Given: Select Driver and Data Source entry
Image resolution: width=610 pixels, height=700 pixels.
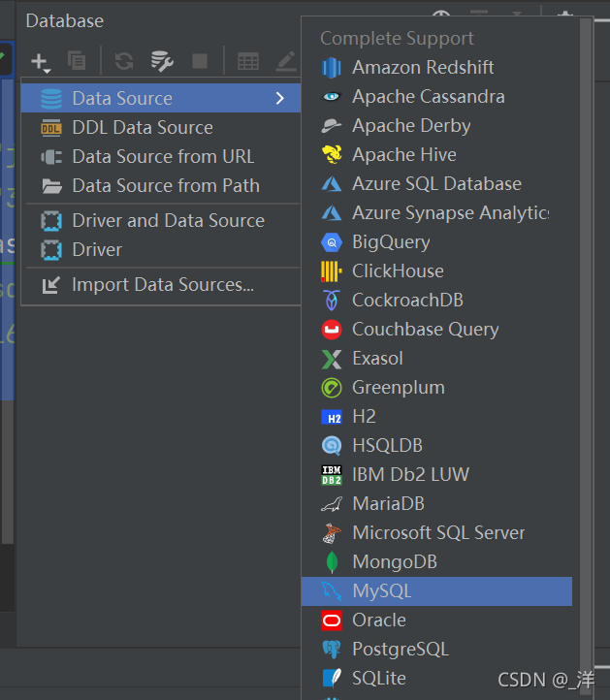Looking at the screenshot, I should click(x=161, y=220).
